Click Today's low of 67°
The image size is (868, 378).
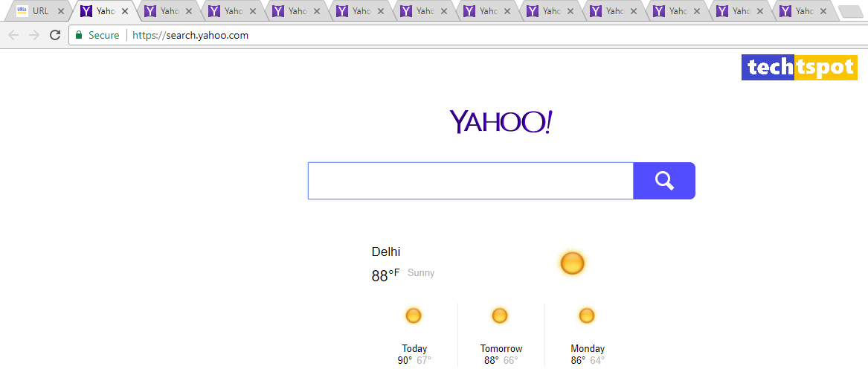[x=424, y=361]
